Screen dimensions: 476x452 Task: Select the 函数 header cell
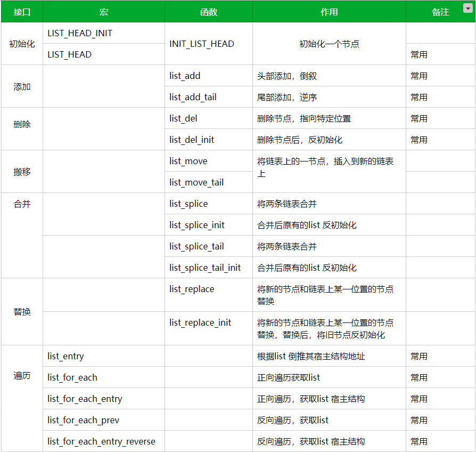click(209, 12)
